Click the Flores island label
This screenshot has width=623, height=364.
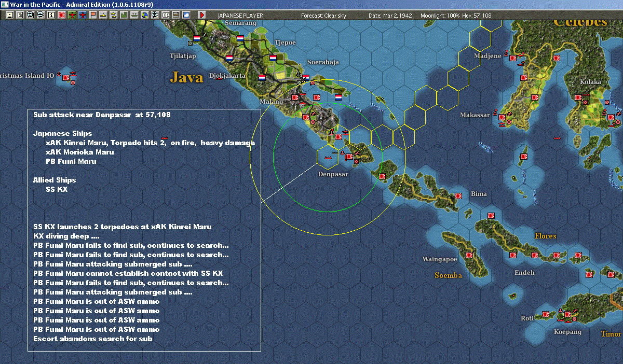point(546,236)
